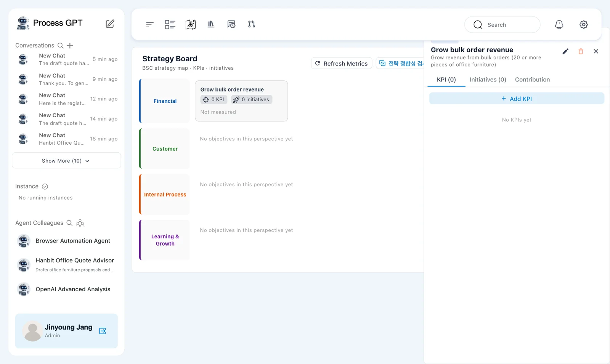The width and height of the screenshot is (610, 364).
Task: Select the Internal Process perspective
Action: (x=164, y=195)
